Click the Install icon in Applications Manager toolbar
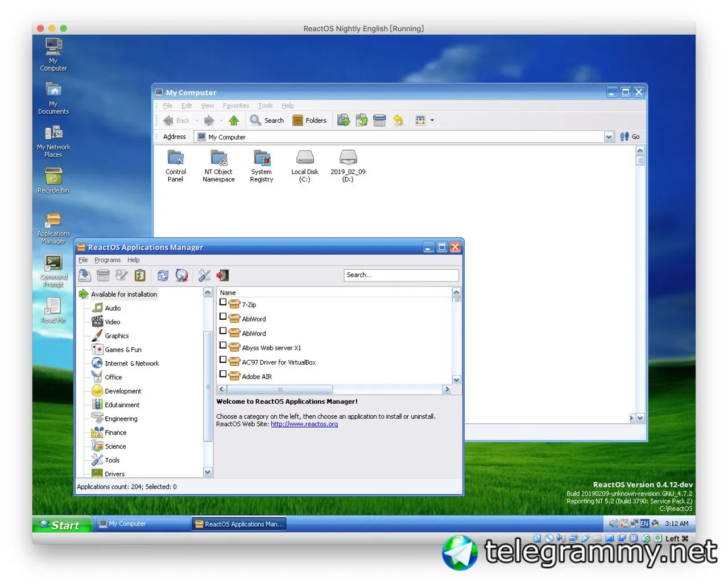This screenshot has width=728, height=587. pyautogui.click(x=85, y=275)
